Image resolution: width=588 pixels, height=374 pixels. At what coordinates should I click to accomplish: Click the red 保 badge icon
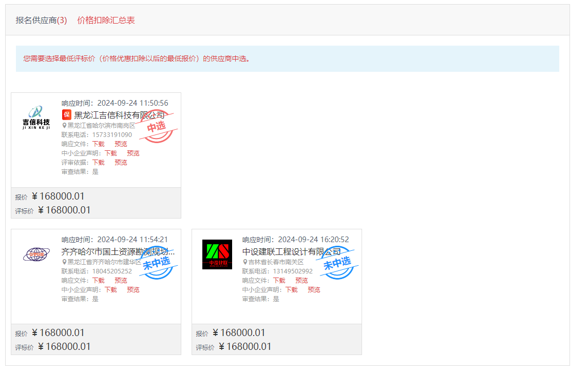(x=67, y=115)
